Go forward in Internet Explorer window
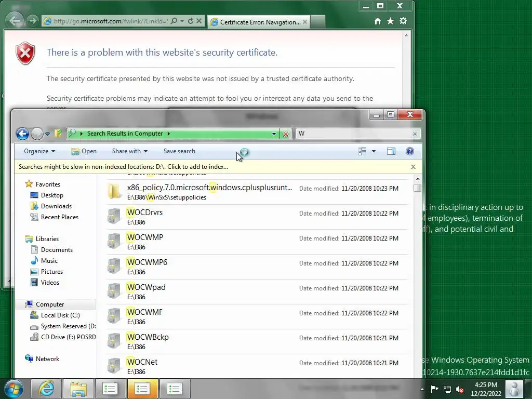The image size is (532, 399). click(32, 21)
